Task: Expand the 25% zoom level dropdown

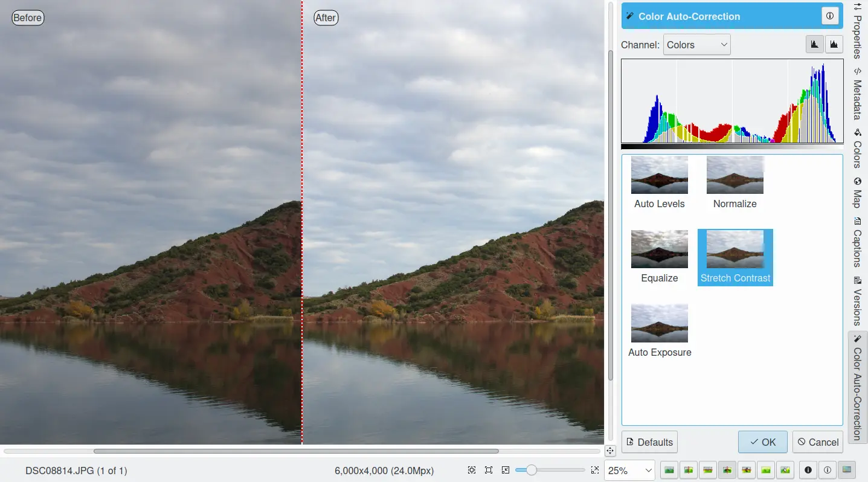Action: (x=630, y=470)
